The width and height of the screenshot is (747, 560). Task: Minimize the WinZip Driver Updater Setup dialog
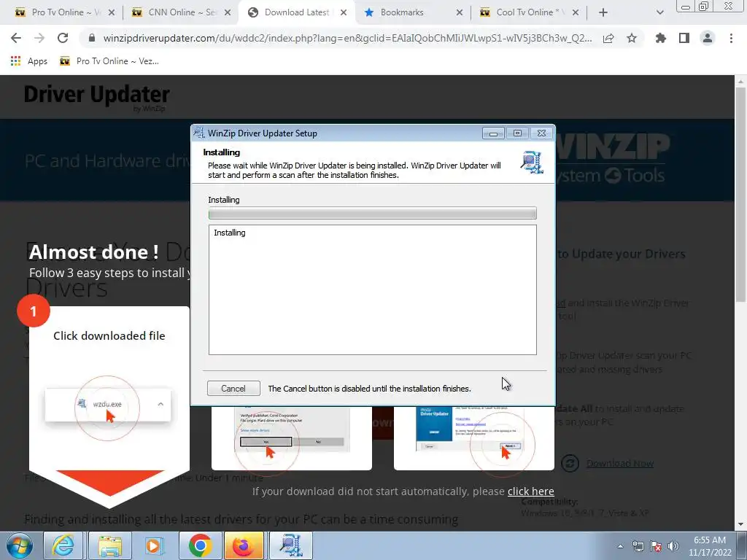(x=493, y=133)
